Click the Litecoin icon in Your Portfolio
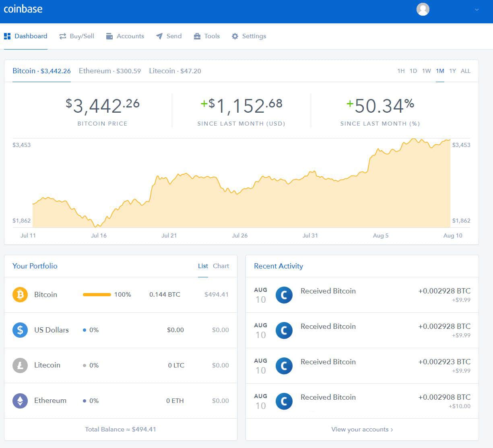This screenshot has height=448, width=493. point(20,365)
